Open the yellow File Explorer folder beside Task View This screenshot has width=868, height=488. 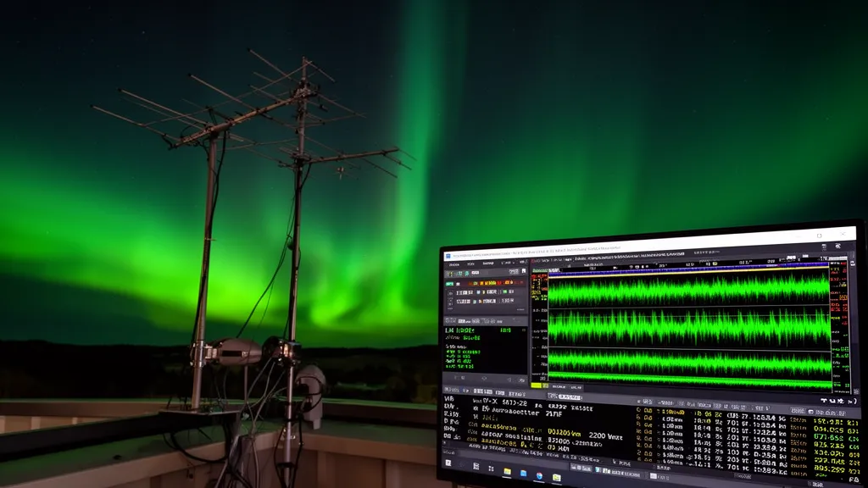coord(508,471)
